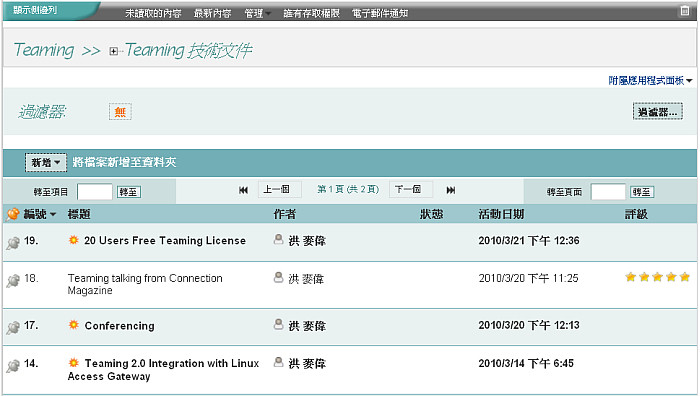700x396 pixels.
Task: Click author 洪 麥偉 in row 14
Action: [307, 364]
